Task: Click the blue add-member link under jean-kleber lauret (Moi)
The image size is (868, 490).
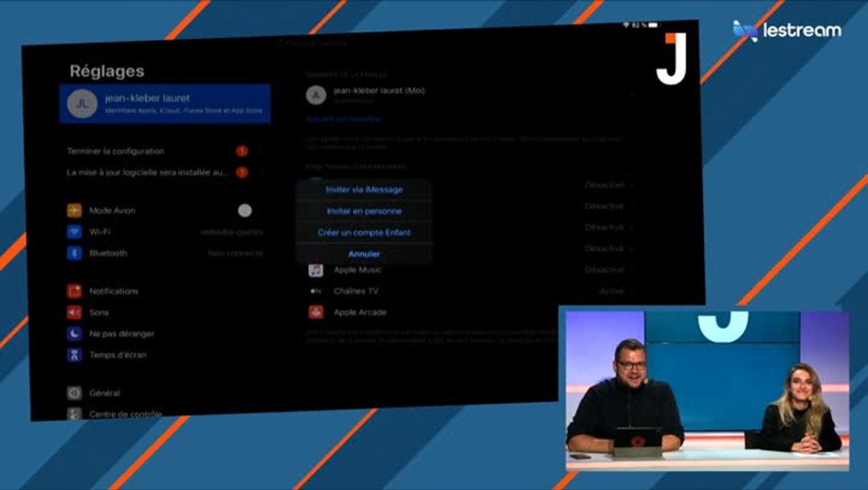Action: coord(344,119)
